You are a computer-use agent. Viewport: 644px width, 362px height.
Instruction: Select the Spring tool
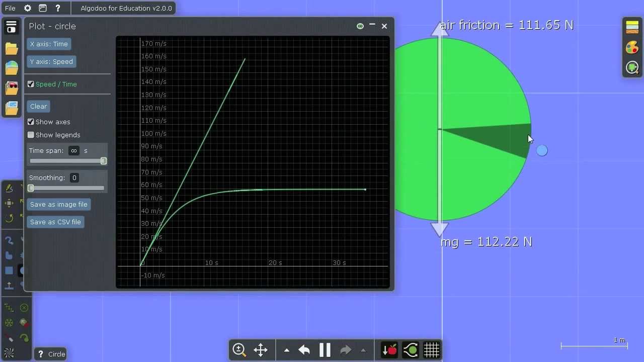coord(9,308)
